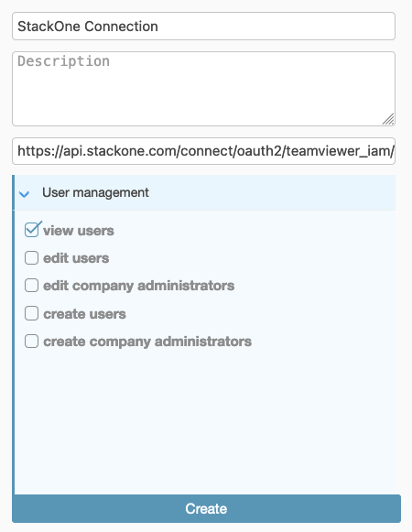Image resolution: width=412 pixels, height=532 pixels.
Task: Click the 'create users' label text
Action: pyautogui.click(x=84, y=314)
